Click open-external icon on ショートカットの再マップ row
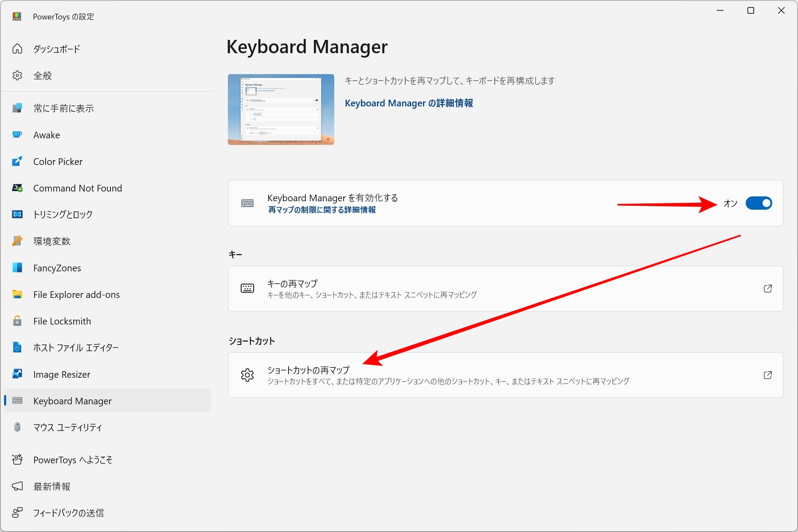Image resolution: width=798 pixels, height=532 pixels. click(x=768, y=375)
